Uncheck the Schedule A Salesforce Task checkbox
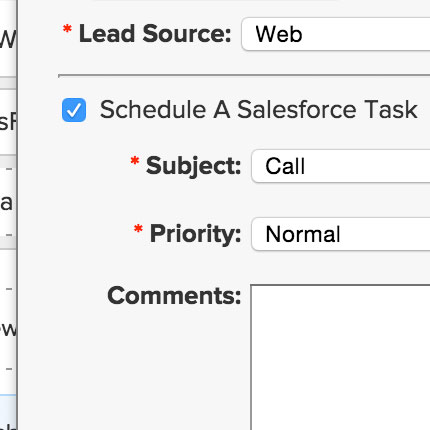Viewport: 430px width, 430px height. [x=74, y=110]
